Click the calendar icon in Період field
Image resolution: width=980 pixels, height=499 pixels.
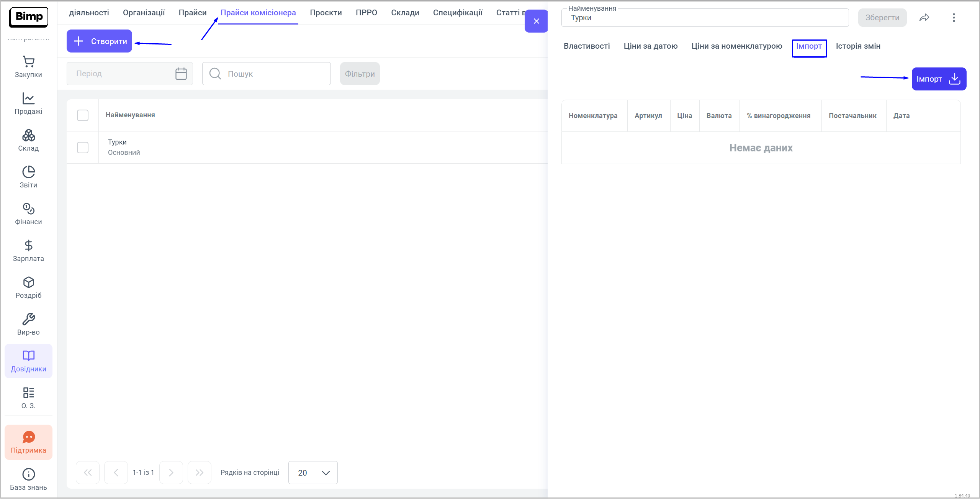point(181,74)
